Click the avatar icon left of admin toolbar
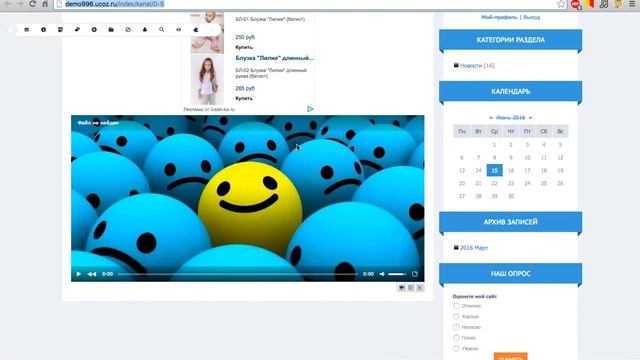 click(11, 29)
